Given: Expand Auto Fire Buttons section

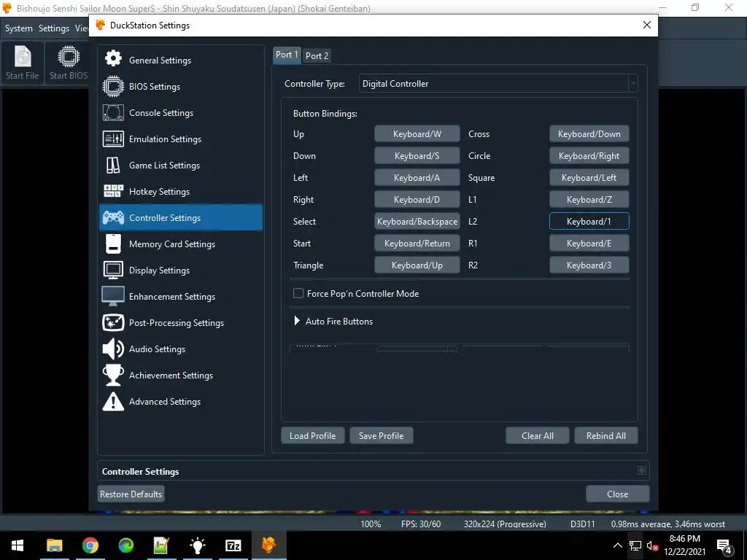Looking at the screenshot, I should click(298, 321).
